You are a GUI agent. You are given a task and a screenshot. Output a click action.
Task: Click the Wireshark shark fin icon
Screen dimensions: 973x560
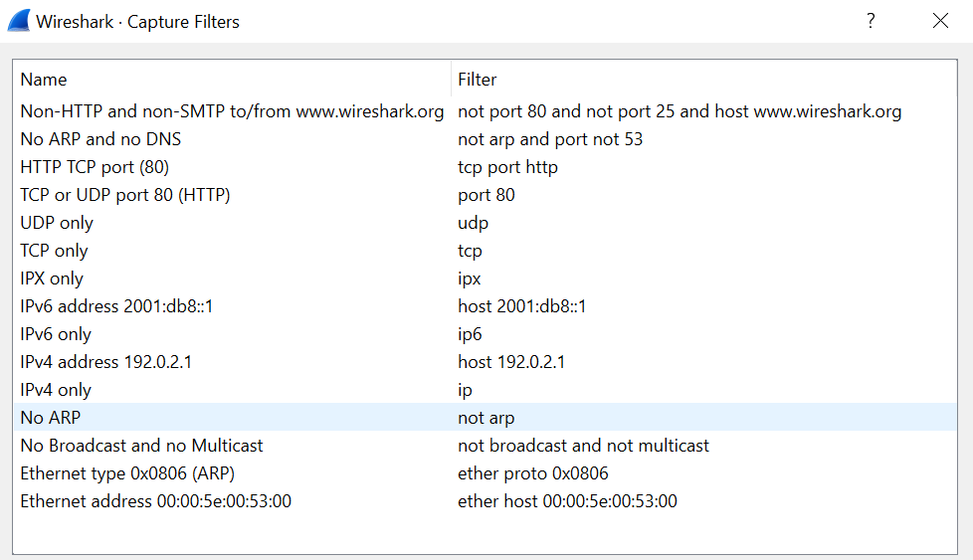click(x=19, y=21)
